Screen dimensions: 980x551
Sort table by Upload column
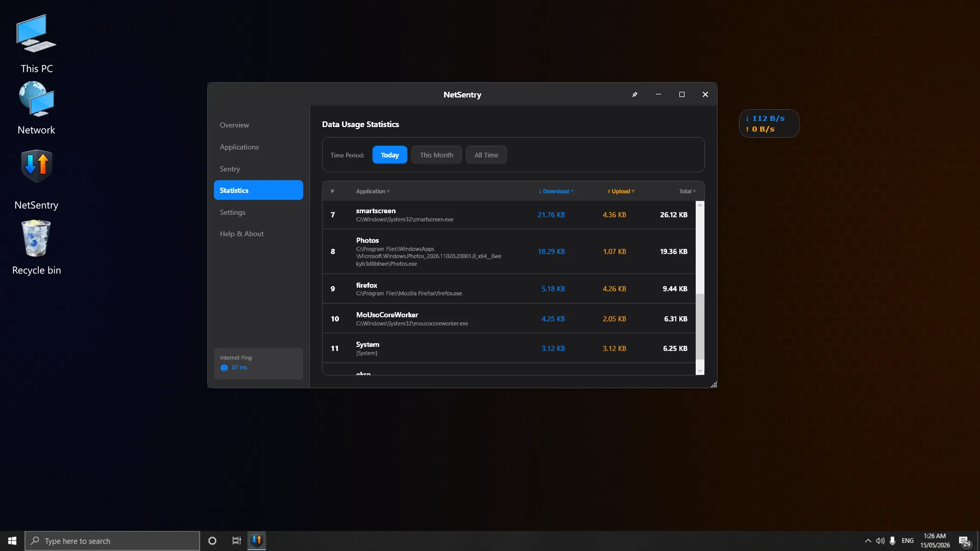coord(621,191)
